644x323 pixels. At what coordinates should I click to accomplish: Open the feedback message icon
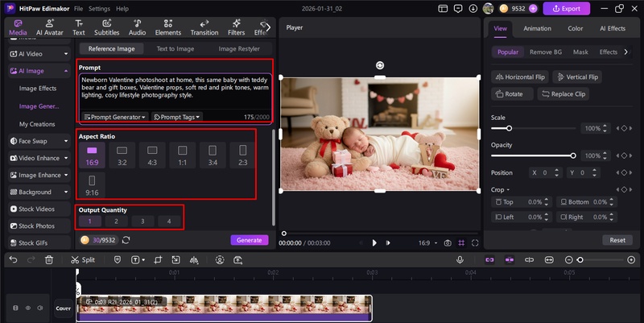point(458,9)
